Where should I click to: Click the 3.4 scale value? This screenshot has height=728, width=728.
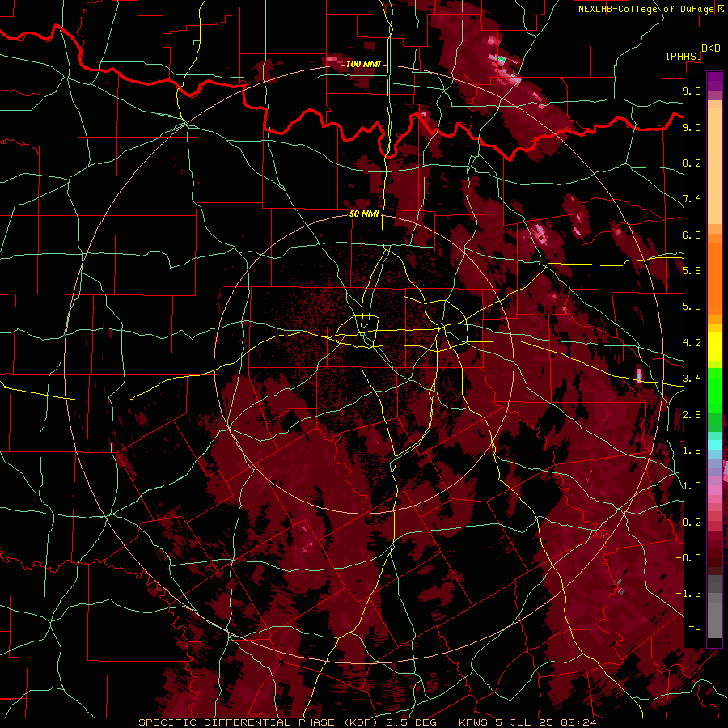point(692,378)
